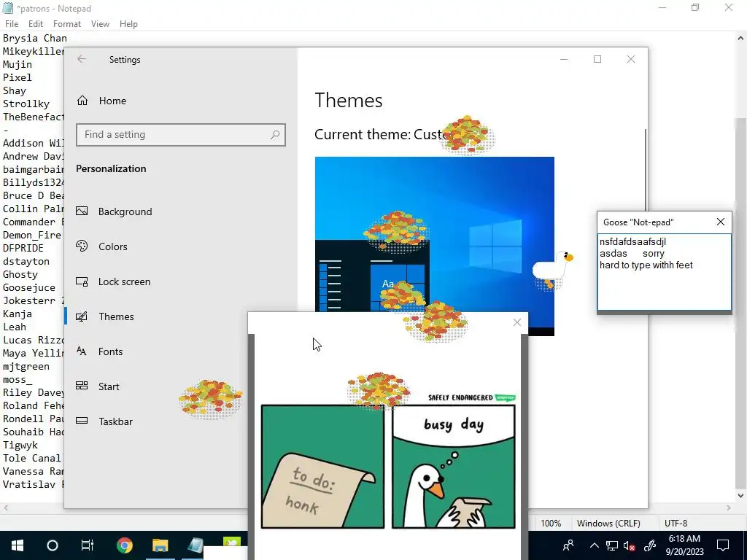Click the white goose on screen
Viewport: 747px width, 560px height.
tap(553, 269)
